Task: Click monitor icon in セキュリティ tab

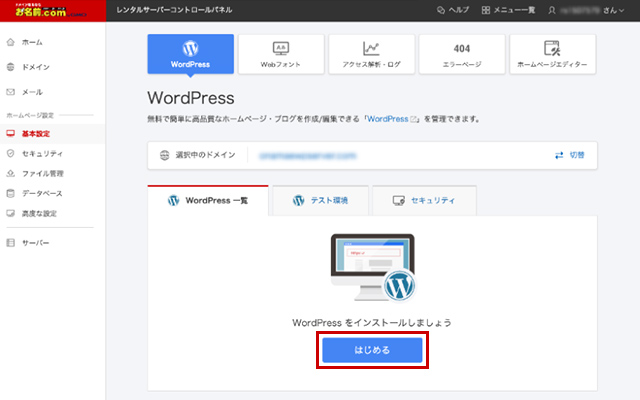Action: point(398,200)
